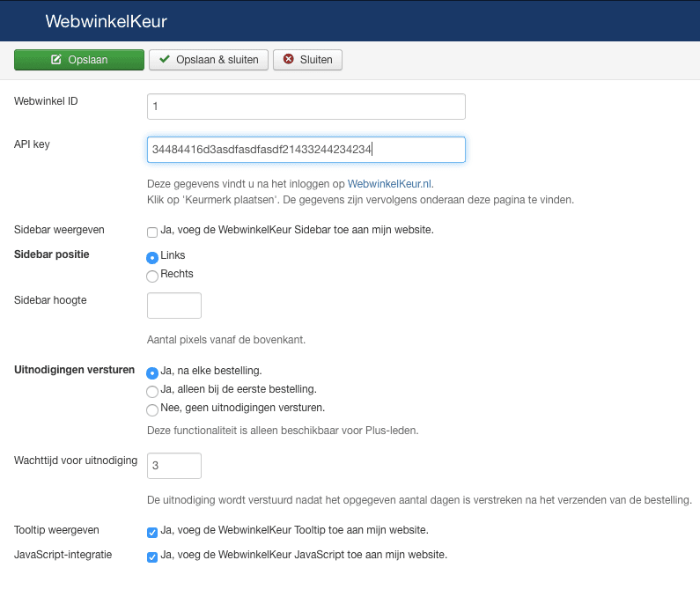Click the Opslaan & sluiten button

(x=209, y=60)
